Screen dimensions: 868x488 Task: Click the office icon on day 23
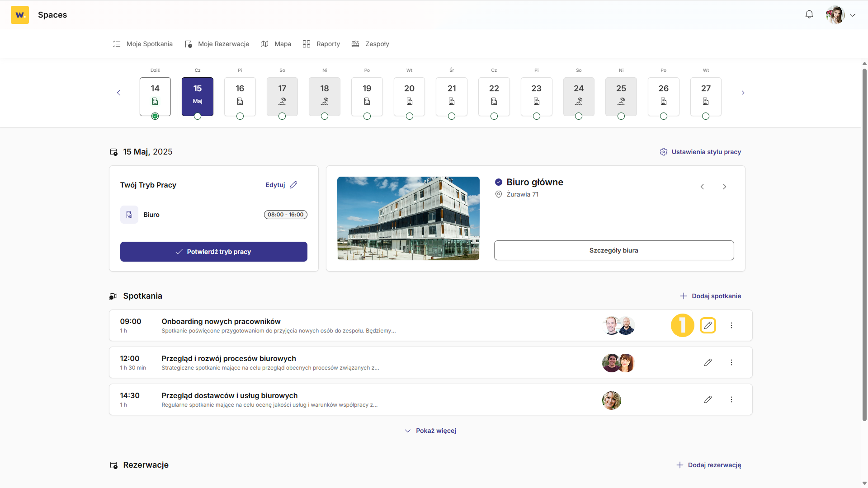[x=537, y=101]
